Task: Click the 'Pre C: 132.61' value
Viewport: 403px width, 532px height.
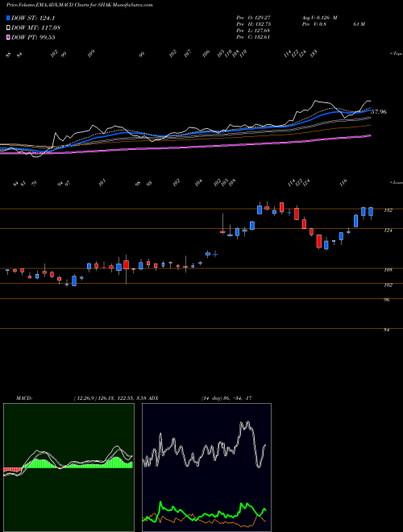Action: pos(253,37)
